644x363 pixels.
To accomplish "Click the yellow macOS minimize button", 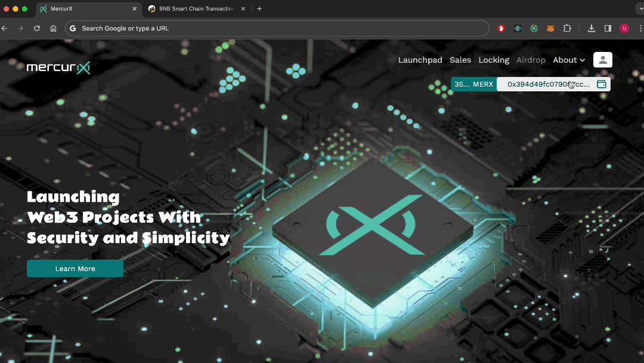I will pyautogui.click(x=15, y=8).
